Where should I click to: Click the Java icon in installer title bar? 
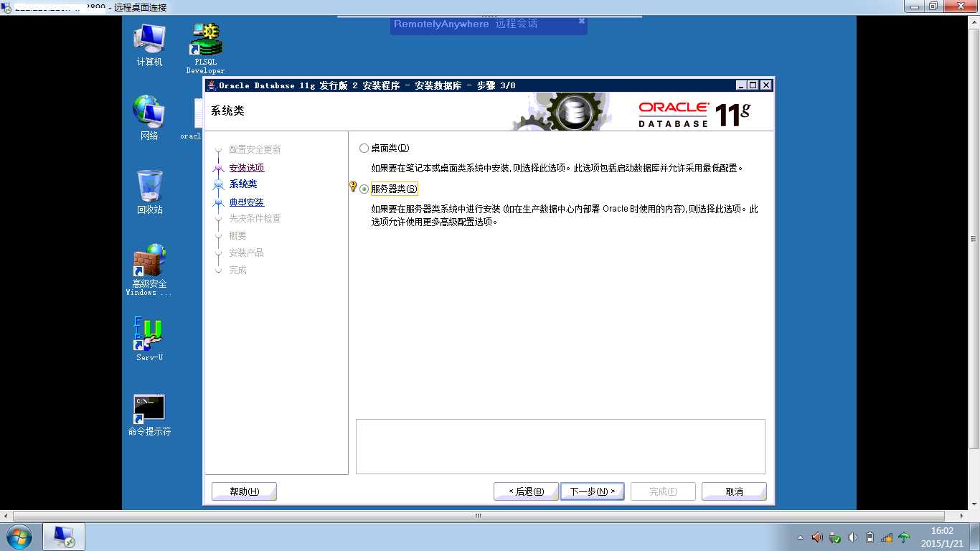click(x=211, y=85)
